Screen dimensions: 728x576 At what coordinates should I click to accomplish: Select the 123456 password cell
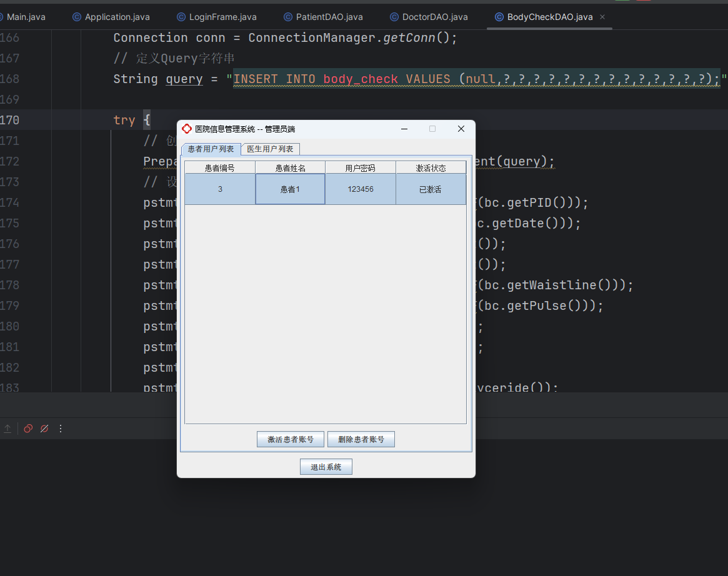(x=361, y=189)
